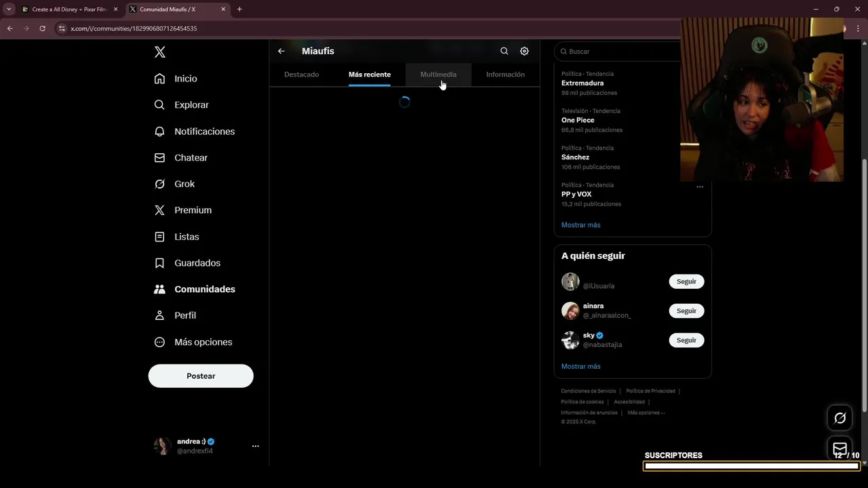Open browser tab search dropdown
The width and height of the screenshot is (868, 488).
9,9
